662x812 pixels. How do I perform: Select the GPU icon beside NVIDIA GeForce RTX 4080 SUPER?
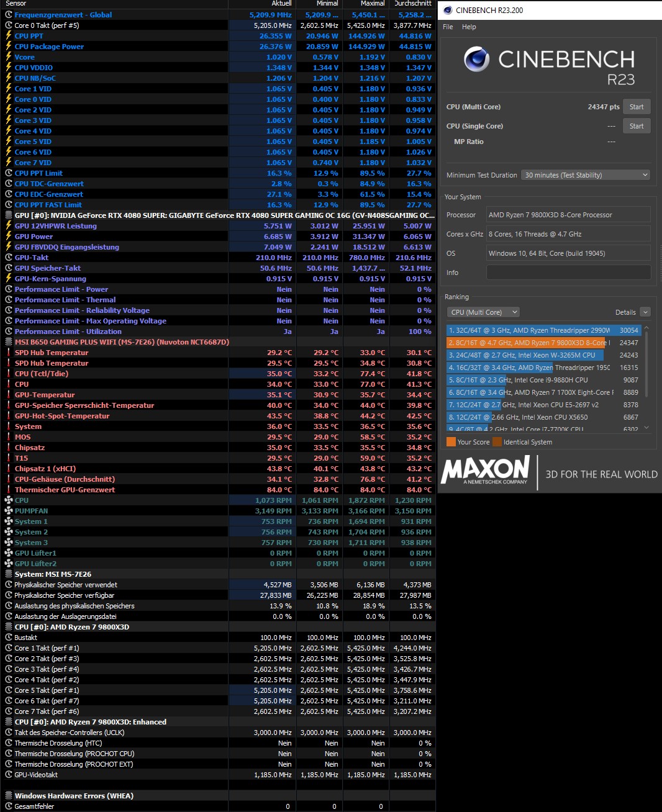point(8,215)
